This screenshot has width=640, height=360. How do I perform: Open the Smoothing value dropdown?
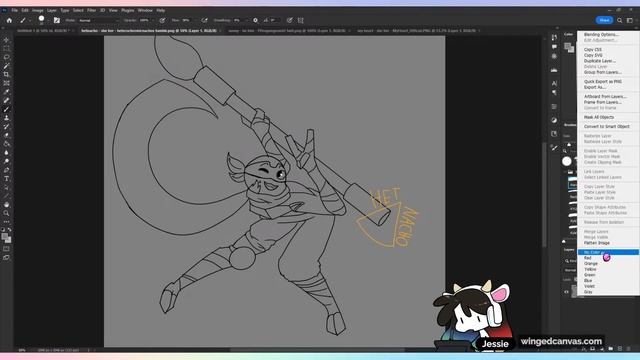click(x=239, y=20)
